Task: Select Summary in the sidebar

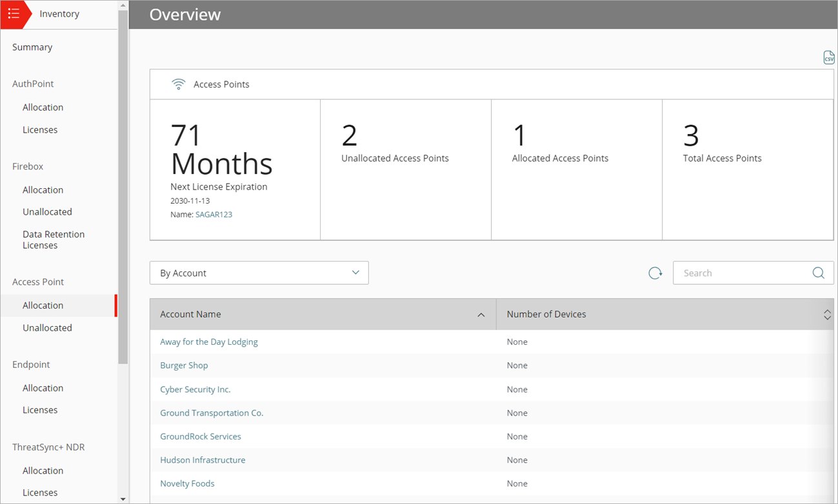Action: coord(31,46)
